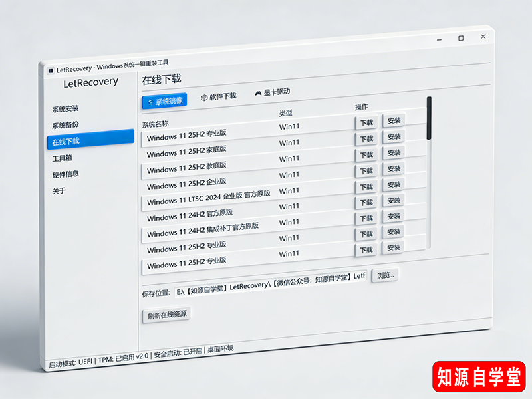Open 系统安装 in the sidebar

click(66, 109)
